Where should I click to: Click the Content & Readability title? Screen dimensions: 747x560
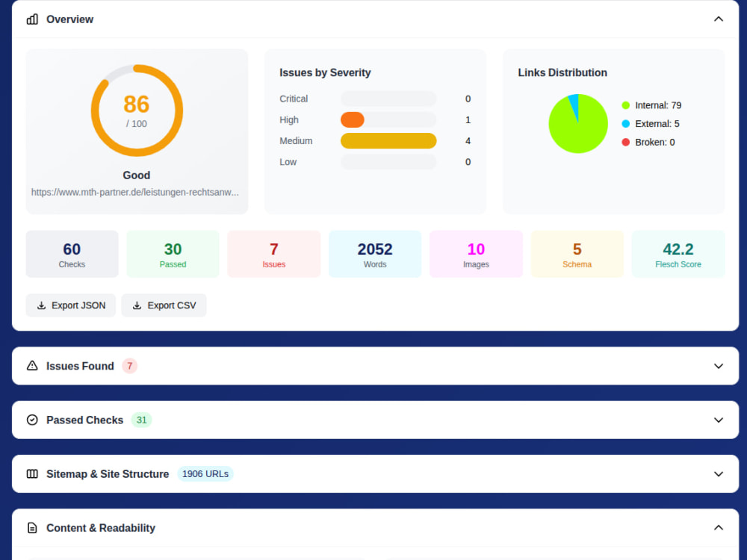101,528
